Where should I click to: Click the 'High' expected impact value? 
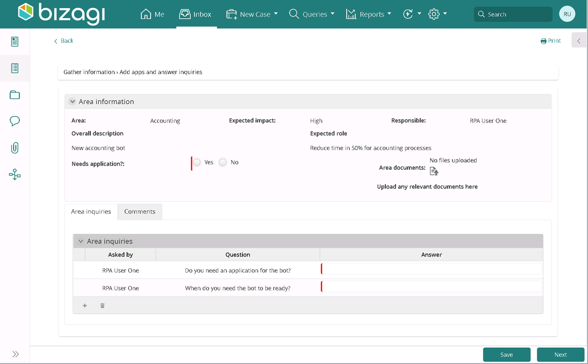point(316,121)
